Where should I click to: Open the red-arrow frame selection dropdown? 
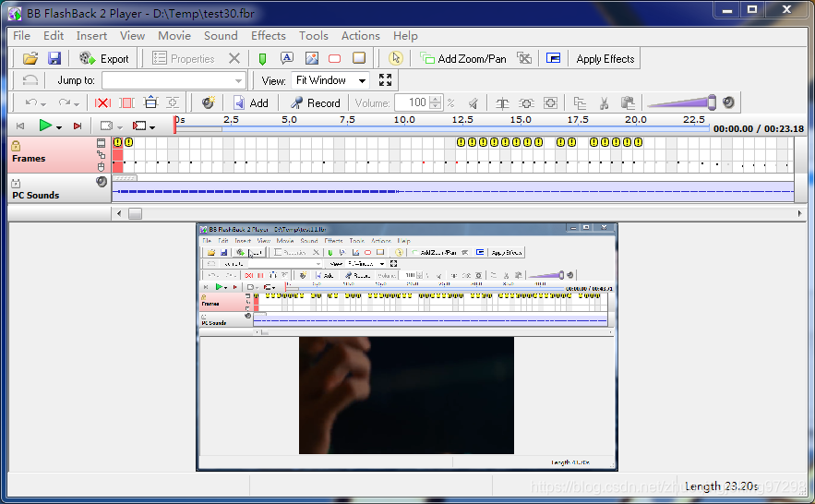[x=151, y=127]
